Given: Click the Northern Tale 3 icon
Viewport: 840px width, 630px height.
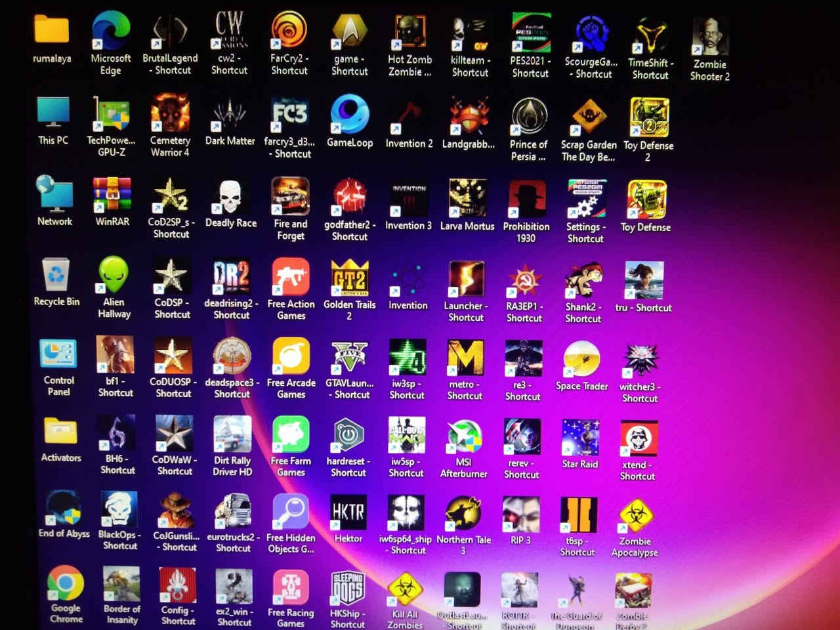Looking at the screenshot, I should point(464,514).
